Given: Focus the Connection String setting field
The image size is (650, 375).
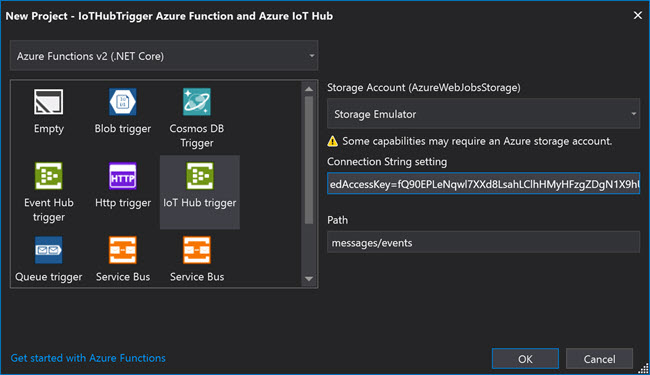Looking at the screenshot, I should click(483, 184).
